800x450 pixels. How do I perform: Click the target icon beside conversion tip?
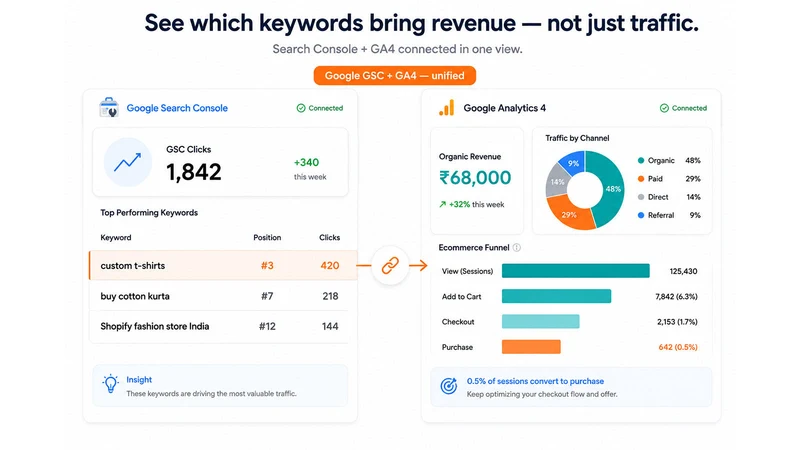point(449,386)
